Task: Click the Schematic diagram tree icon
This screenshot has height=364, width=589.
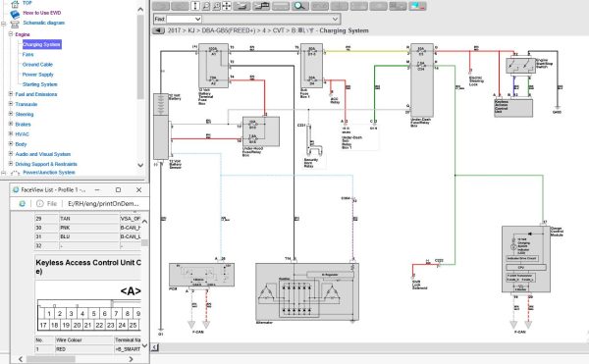Action: coord(15,24)
